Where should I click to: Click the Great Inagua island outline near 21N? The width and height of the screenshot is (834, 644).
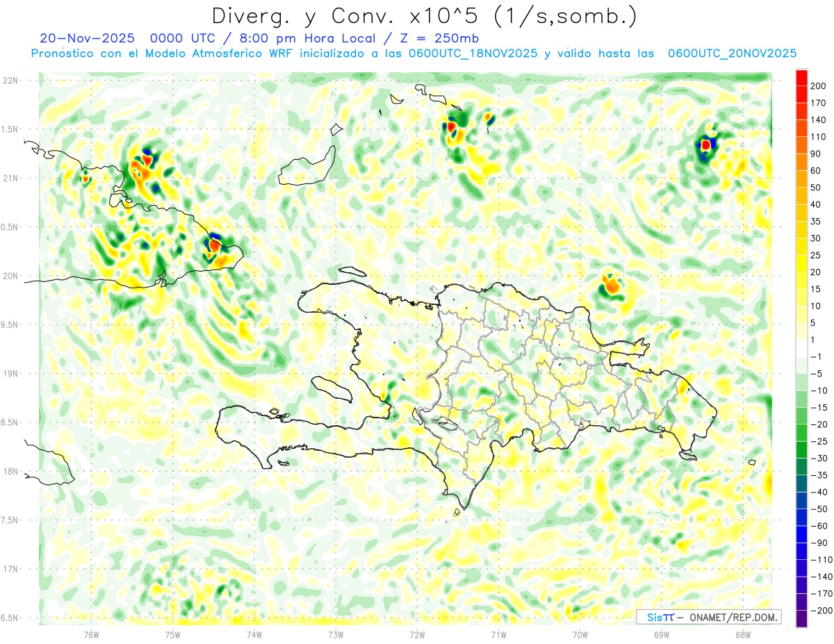(306, 167)
